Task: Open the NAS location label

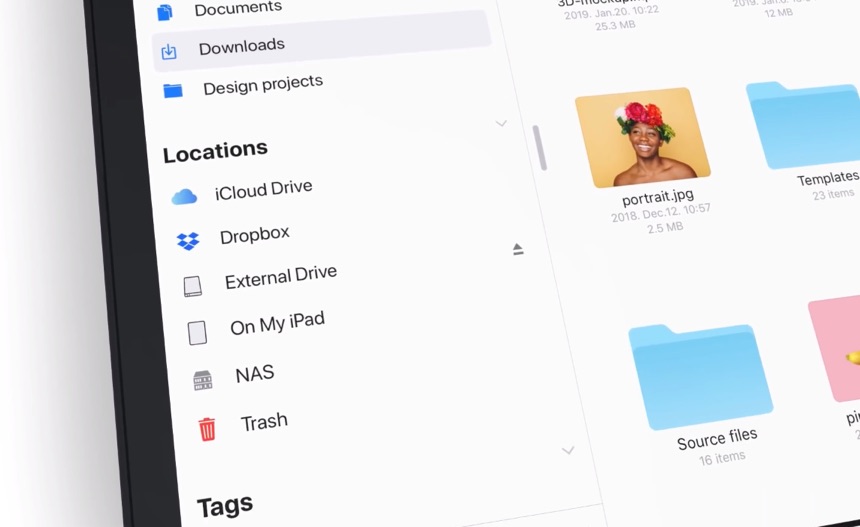Action: (x=254, y=374)
